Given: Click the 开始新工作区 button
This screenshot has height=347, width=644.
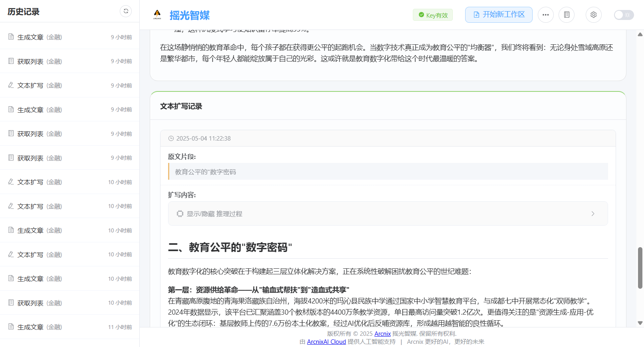Looking at the screenshot, I should tap(498, 15).
